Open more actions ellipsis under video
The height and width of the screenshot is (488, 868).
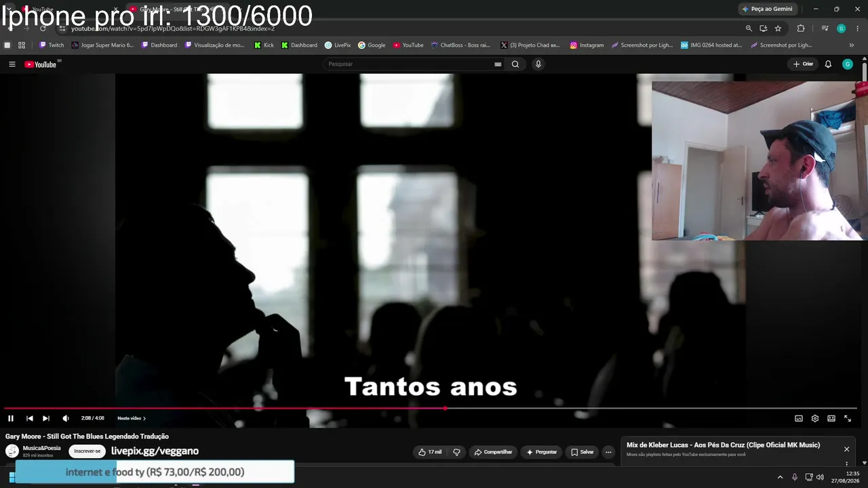pos(608,452)
